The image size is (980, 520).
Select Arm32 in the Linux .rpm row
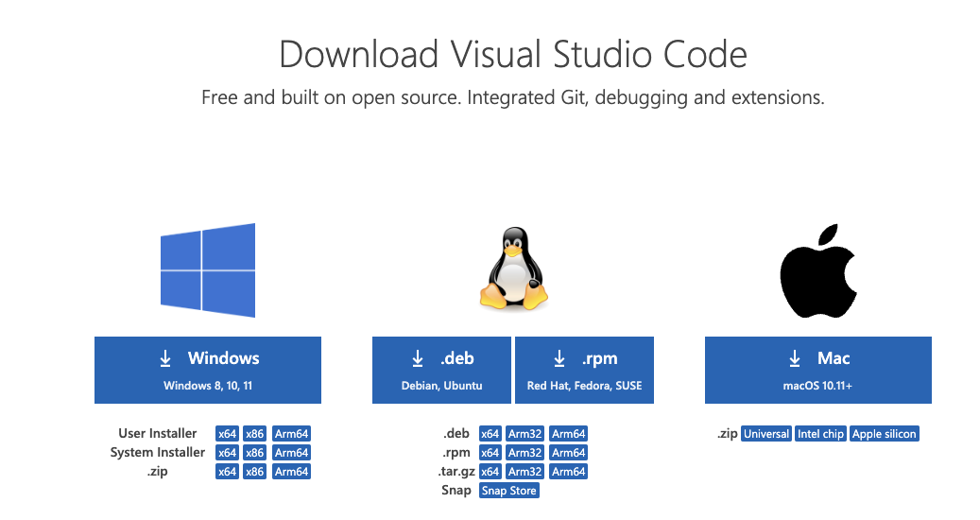524,453
